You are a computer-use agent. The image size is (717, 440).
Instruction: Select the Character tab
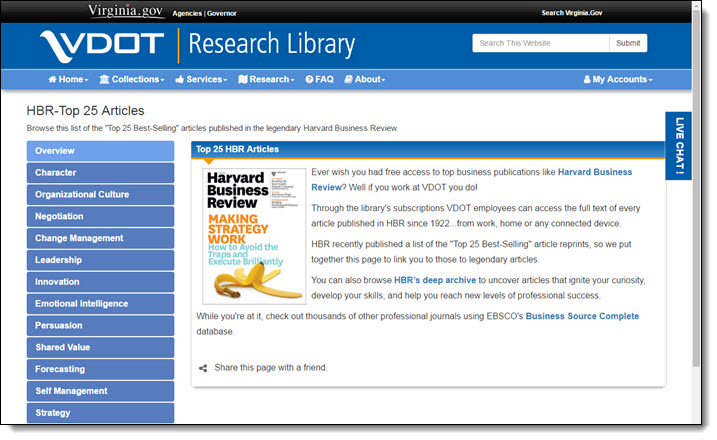pos(101,173)
